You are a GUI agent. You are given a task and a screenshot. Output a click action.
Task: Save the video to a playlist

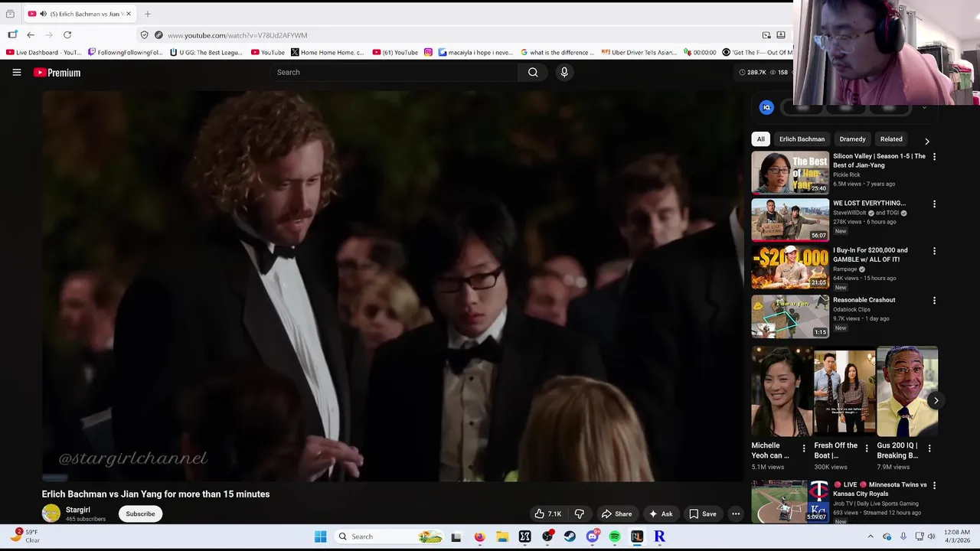pyautogui.click(x=702, y=514)
